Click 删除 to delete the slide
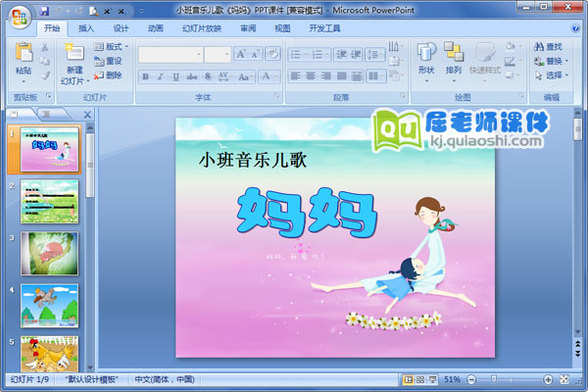 [109, 75]
